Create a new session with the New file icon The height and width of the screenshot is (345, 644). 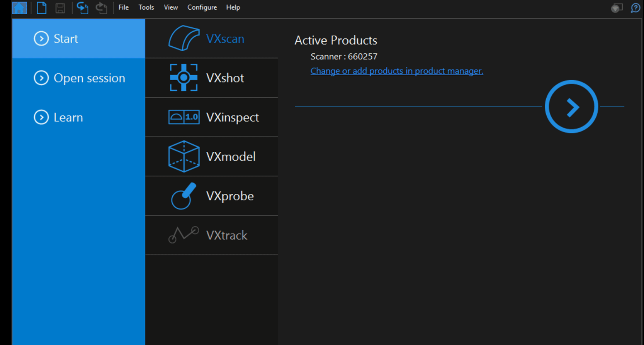tap(41, 8)
